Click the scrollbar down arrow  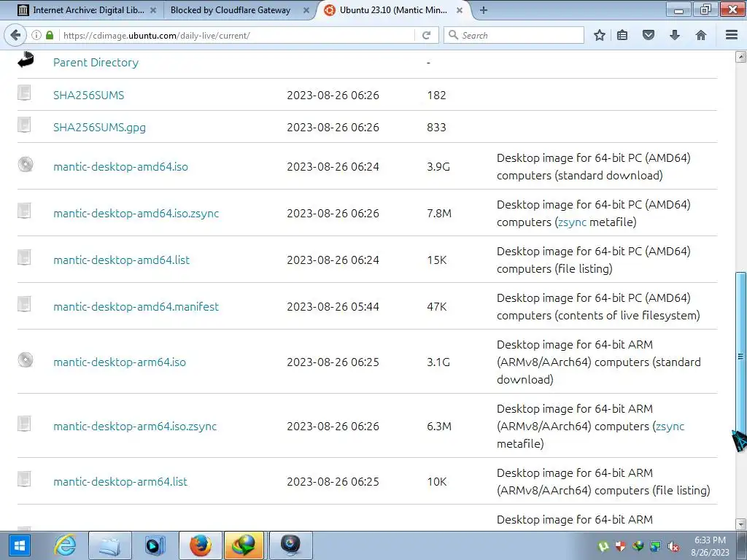tap(740, 524)
